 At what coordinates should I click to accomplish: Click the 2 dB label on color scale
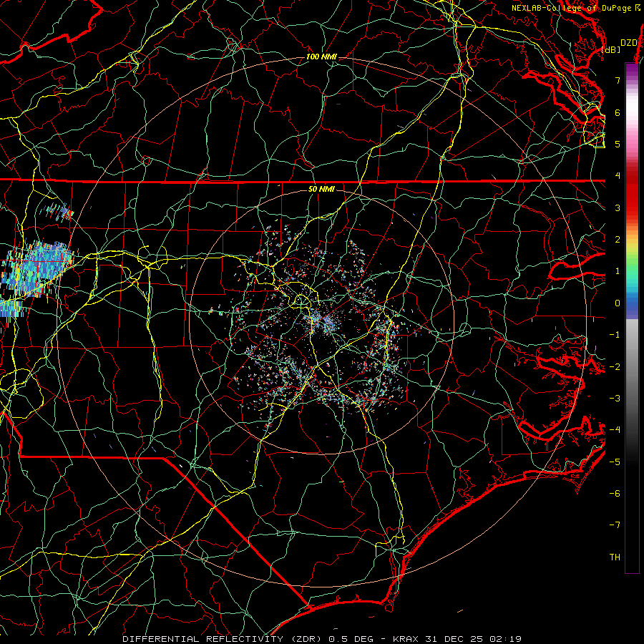point(618,240)
